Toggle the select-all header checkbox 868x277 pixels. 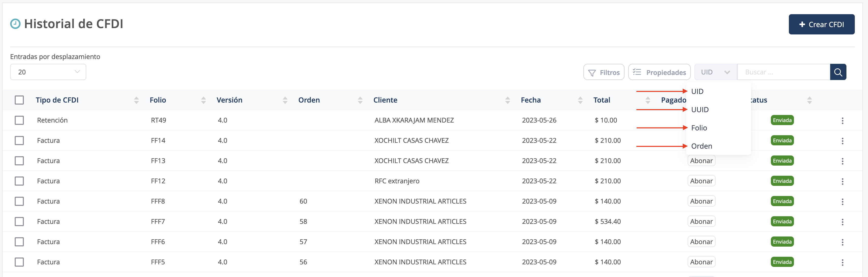(19, 100)
